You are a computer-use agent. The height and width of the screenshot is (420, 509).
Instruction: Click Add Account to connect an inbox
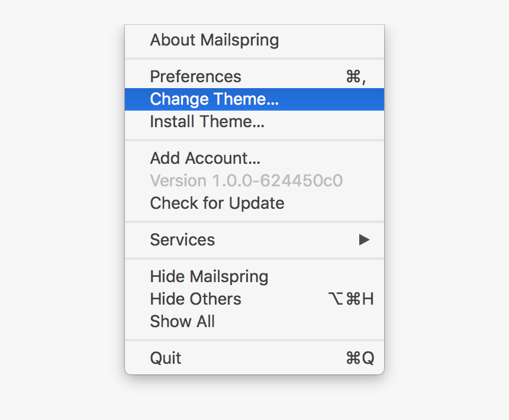[205, 158]
